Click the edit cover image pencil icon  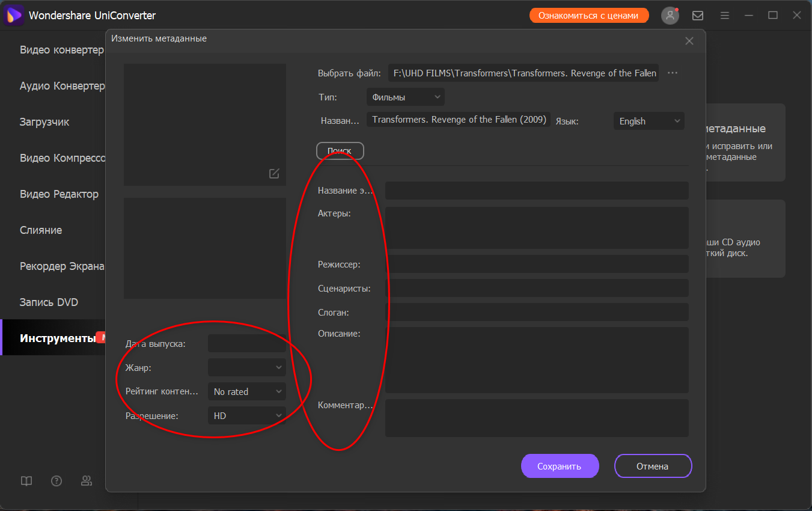tap(274, 174)
